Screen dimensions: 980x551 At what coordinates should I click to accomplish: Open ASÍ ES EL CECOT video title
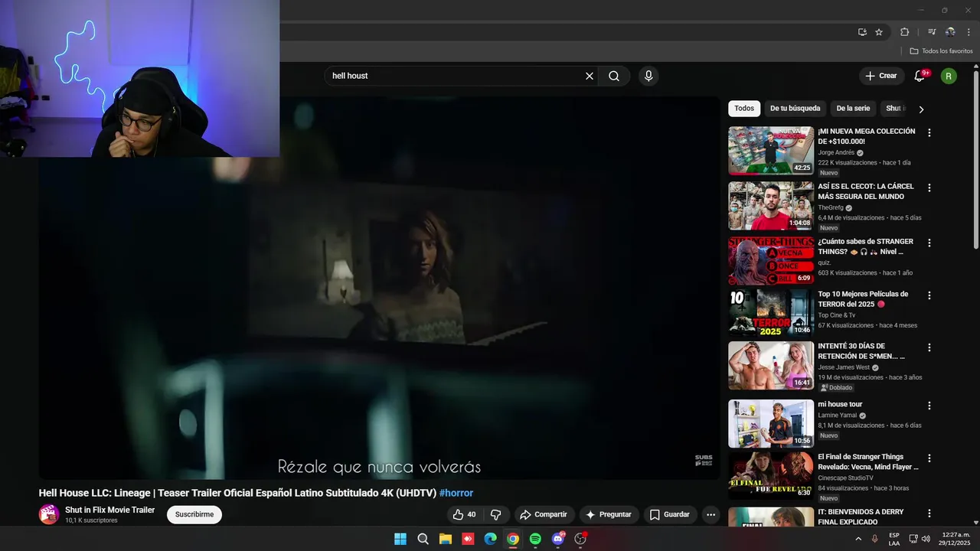pyautogui.click(x=866, y=191)
